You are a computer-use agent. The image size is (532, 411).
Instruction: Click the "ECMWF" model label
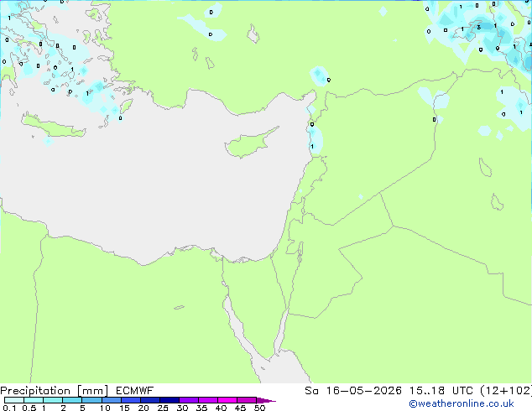(x=135, y=391)
